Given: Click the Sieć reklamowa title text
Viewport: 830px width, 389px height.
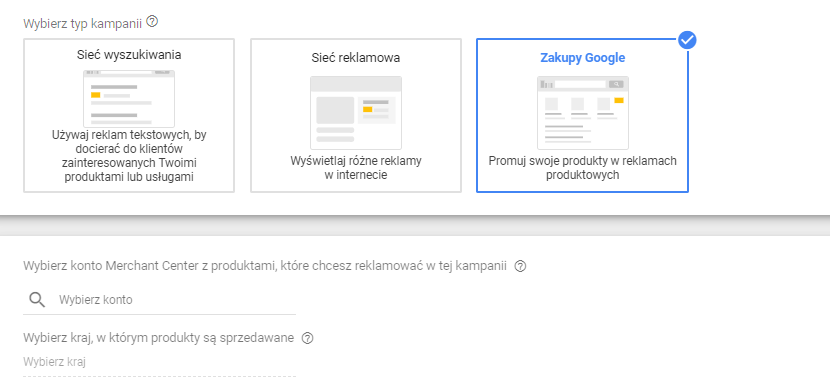Looking at the screenshot, I should pos(356,58).
